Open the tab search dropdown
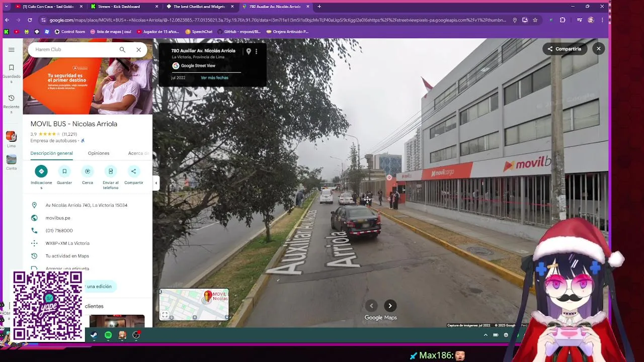Viewport: 644px width, 362px height. [6, 7]
